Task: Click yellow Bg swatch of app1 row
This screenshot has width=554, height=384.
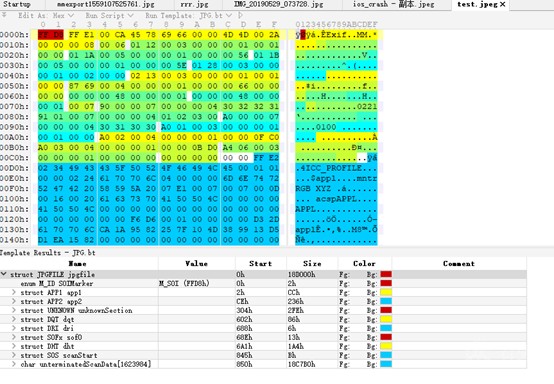Action: (386, 292)
